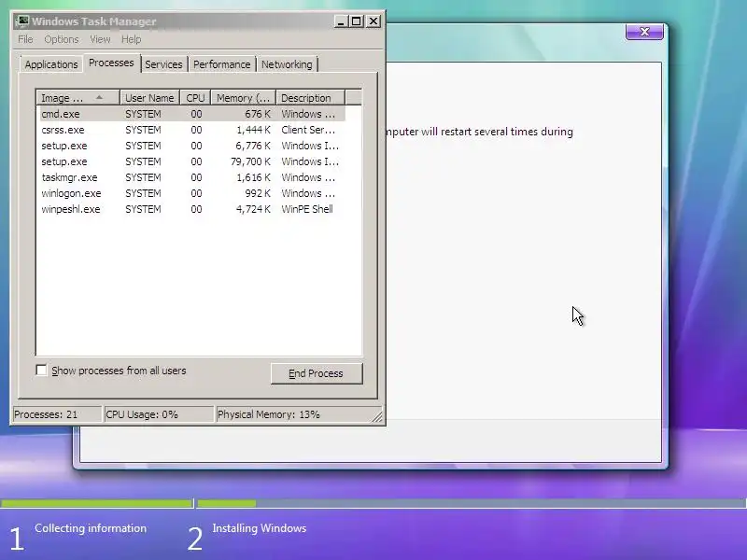Sort by Image Name column header

[78, 98]
